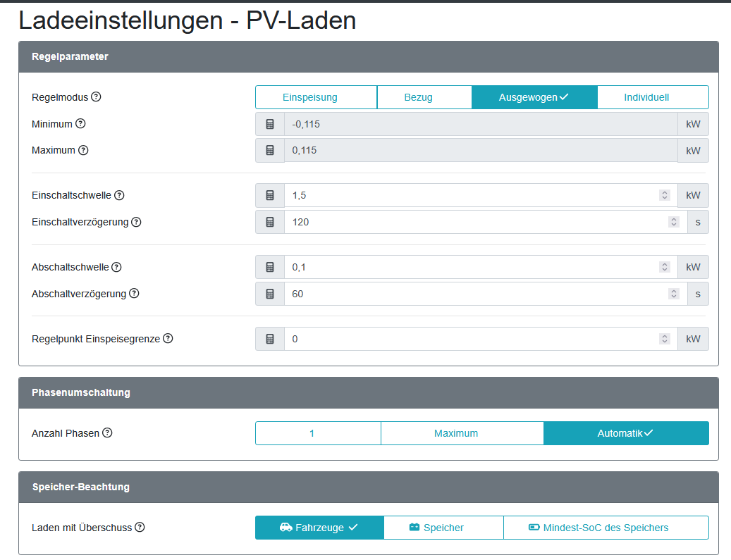This screenshot has width=731, height=560.
Task: Click Einschaltverzögerung spinner arrows
Action: (674, 222)
